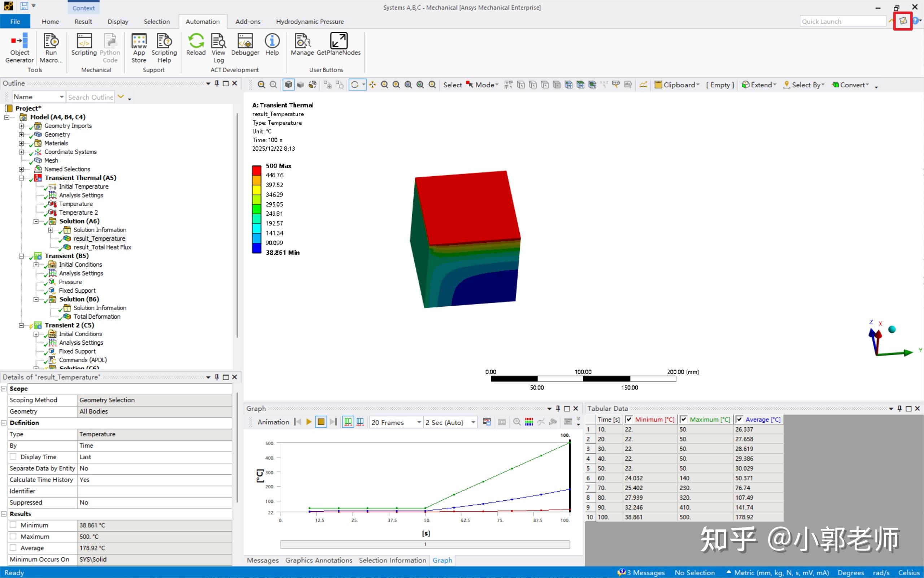The image size is (924, 578).
Task: Open Scripting Help
Action: 164,48
